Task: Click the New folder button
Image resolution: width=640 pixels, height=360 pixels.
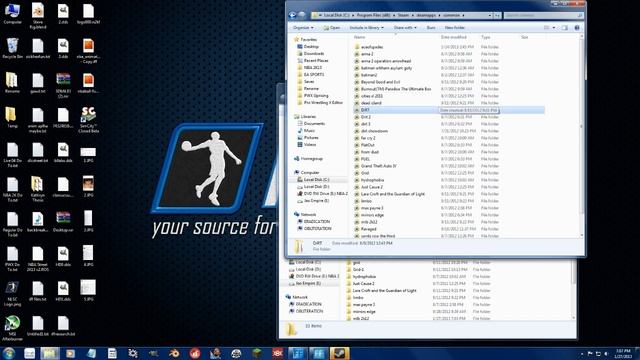Action: 455,28
